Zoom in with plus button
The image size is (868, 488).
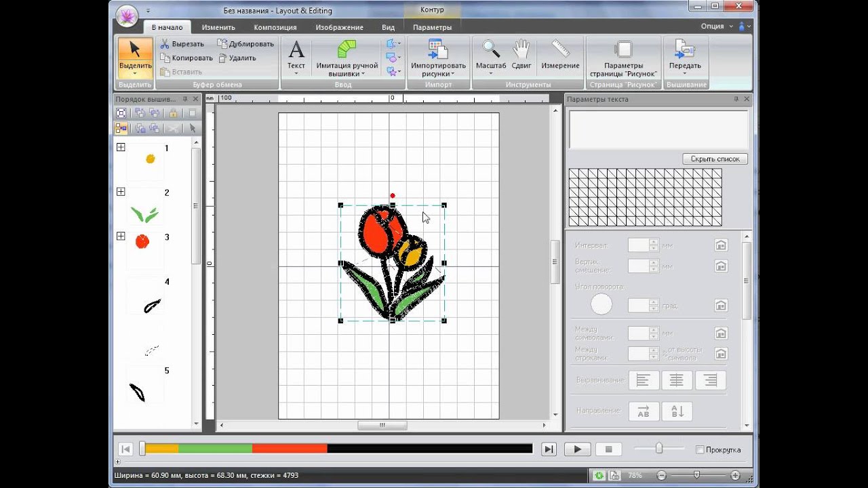point(735,476)
